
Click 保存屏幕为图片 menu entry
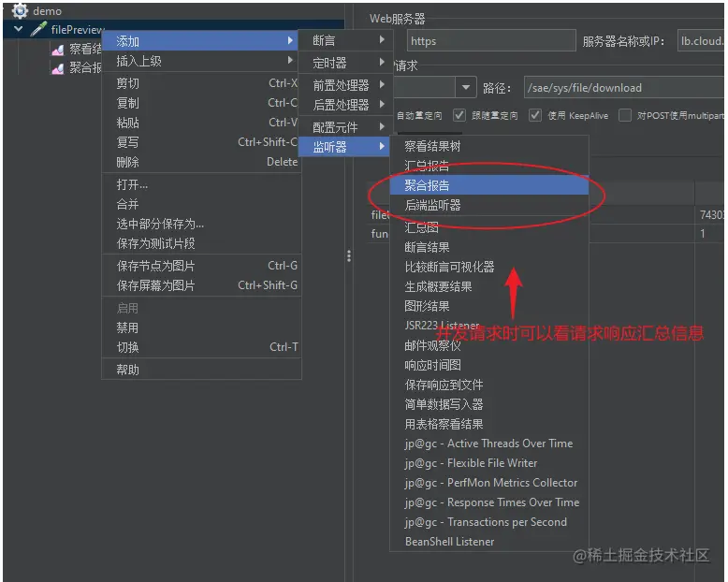tap(201, 285)
